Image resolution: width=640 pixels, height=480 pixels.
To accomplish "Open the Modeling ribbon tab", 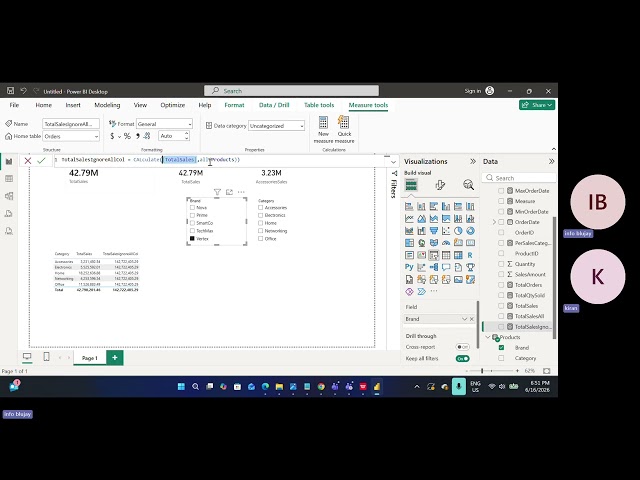I will coord(107,105).
